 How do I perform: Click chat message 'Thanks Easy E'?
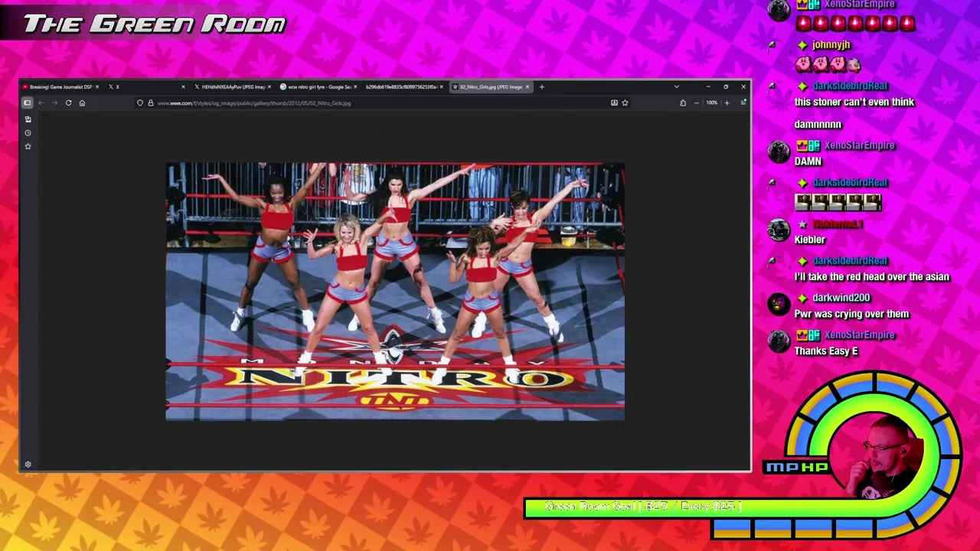826,351
